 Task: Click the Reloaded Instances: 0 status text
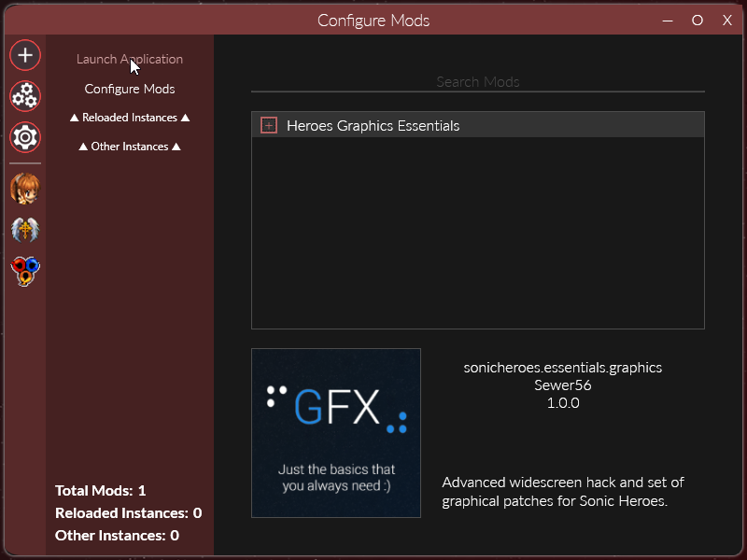pyautogui.click(x=129, y=513)
